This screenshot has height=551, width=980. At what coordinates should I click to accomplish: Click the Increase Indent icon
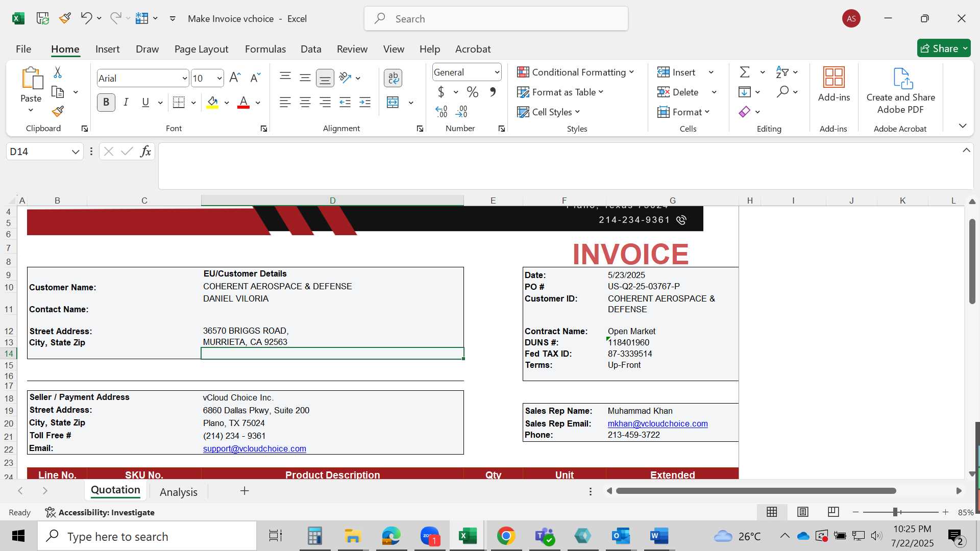(365, 103)
